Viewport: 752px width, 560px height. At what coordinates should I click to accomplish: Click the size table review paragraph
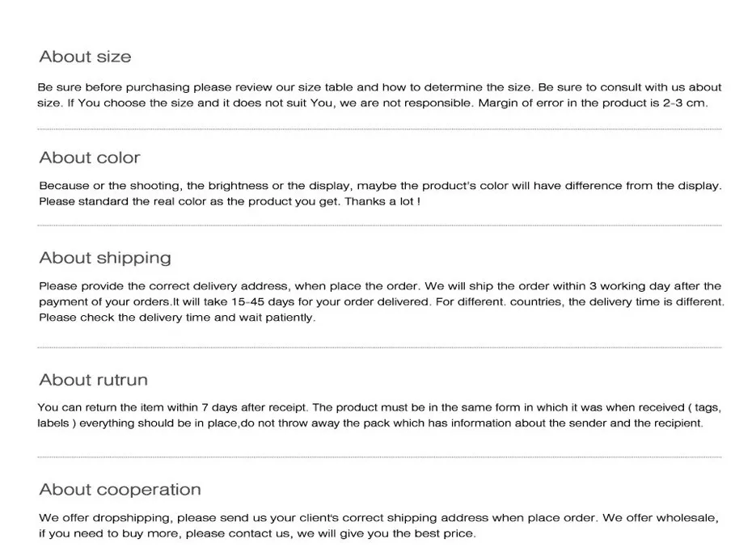(x=379, y=95)
